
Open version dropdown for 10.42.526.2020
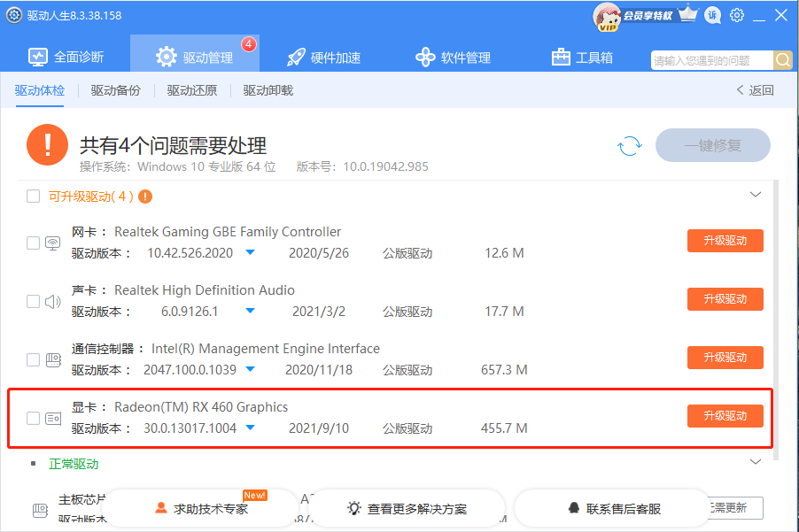[250, 252]
